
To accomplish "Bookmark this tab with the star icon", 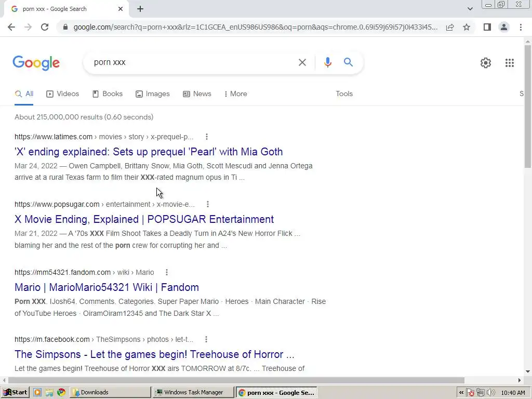I will (x=467, y=27).
